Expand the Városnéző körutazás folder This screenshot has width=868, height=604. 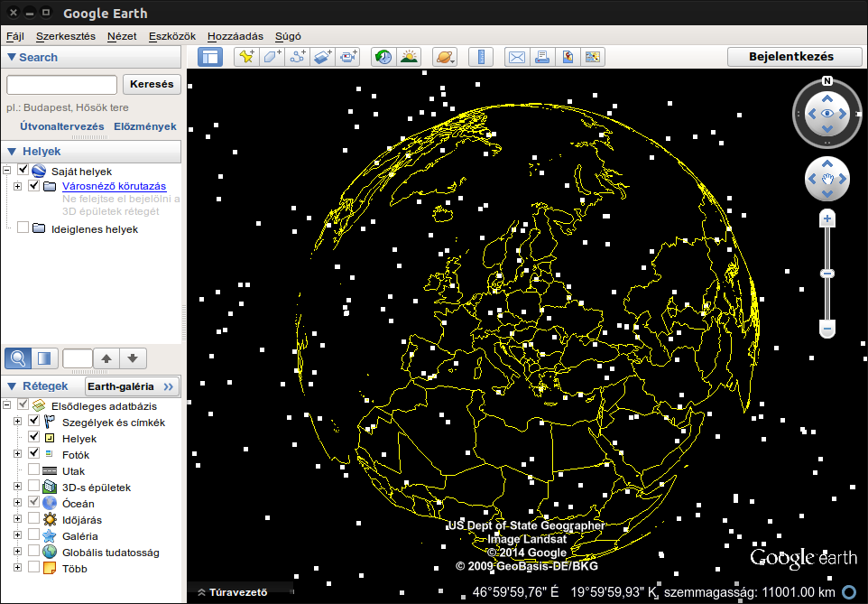point(18,186)
